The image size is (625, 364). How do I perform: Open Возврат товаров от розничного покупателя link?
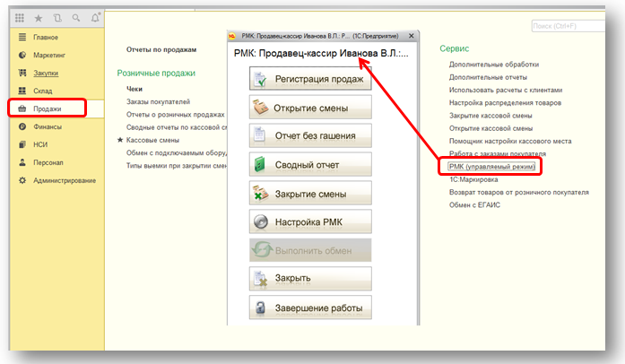coord(519,192)
